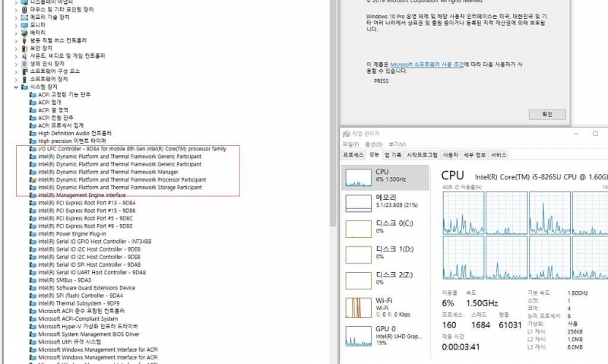Open the Microsoft 소프트웨어 사용 조건 link
This screenshot has width=608, height=364.
pyautogui.click(x=427, y=65)
